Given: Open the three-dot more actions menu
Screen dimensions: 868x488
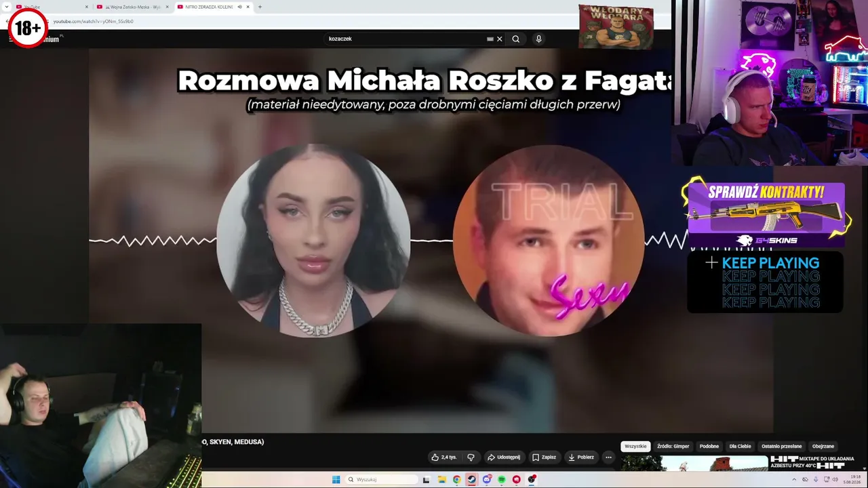Looking at the screenshot, I should [x=608, y=457].
